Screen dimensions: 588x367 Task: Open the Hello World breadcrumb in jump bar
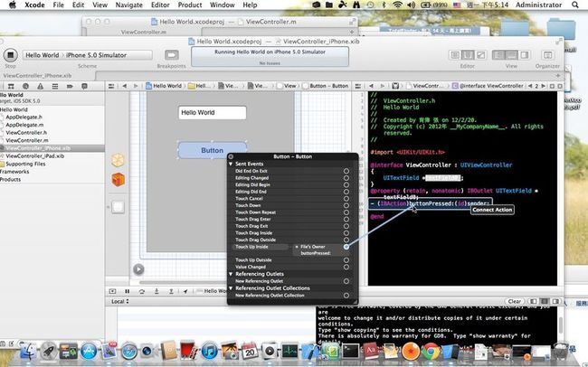coord(164,86)
